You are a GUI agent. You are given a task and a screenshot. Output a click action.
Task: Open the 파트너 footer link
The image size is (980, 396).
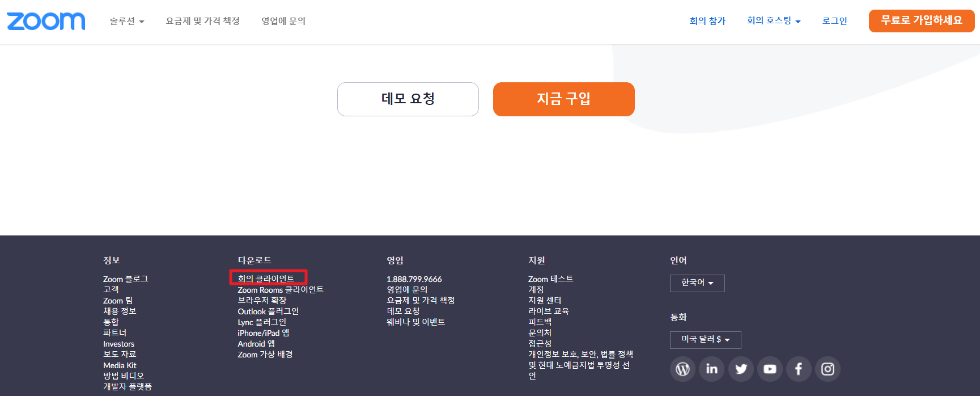click(114, 332)
